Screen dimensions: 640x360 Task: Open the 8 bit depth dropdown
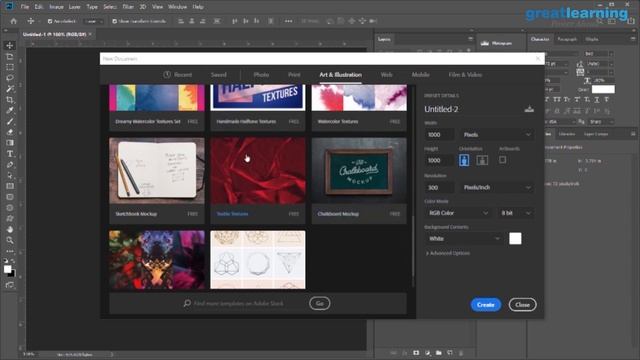click(516, 213)
